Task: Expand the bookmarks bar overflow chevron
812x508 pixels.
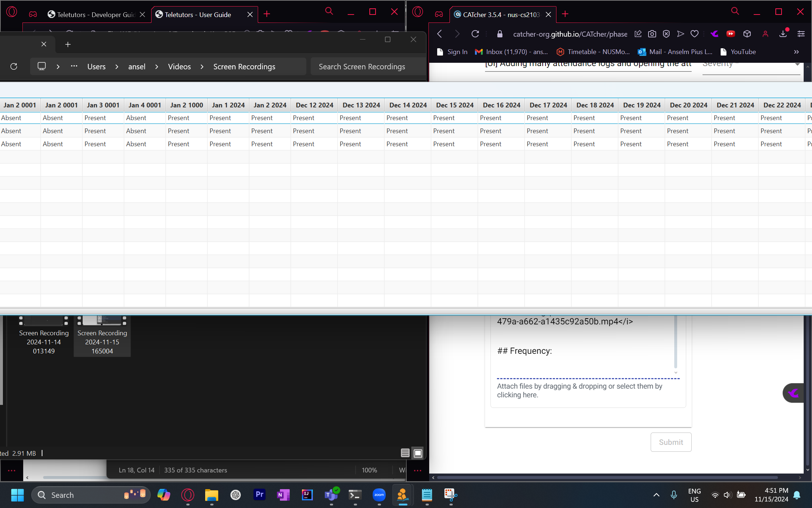Action: click(796, 52)
